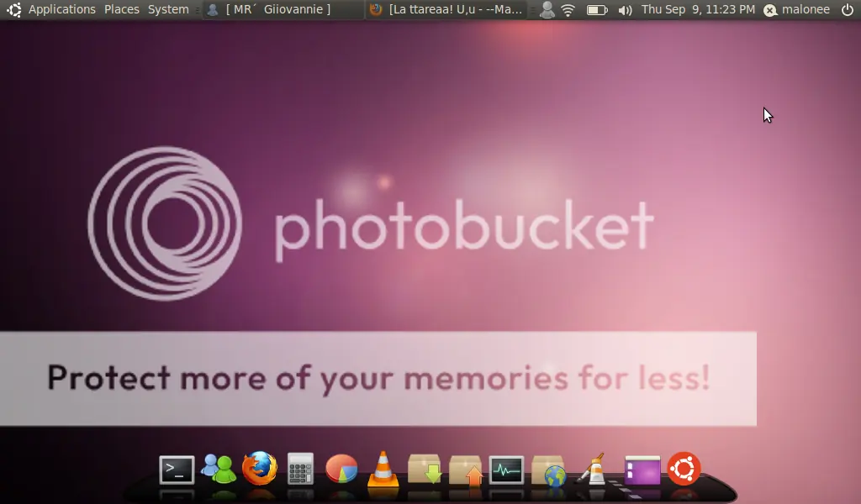Click the package box with green down arrow
Screen dimensions: 861x504
pos(425,469)
